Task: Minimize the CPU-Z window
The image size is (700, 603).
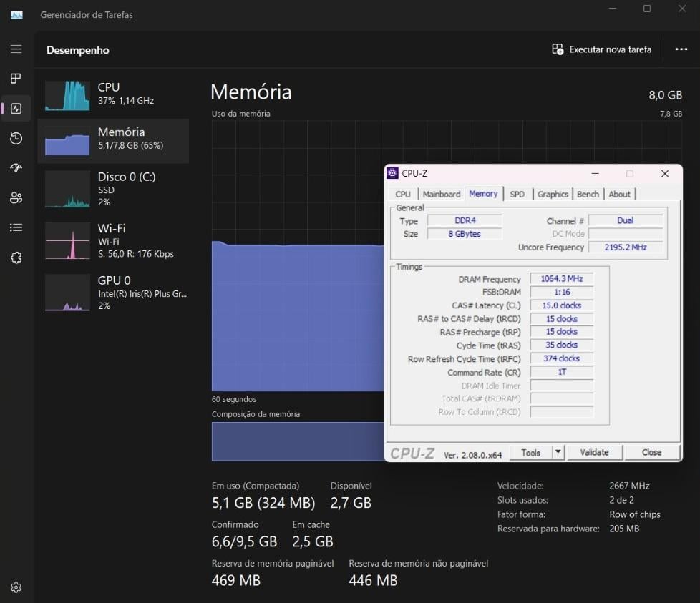Action: pos(595,174)
